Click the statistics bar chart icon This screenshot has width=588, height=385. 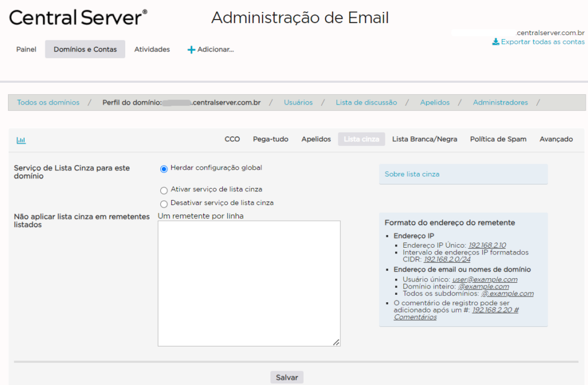[x=21, y=140]
